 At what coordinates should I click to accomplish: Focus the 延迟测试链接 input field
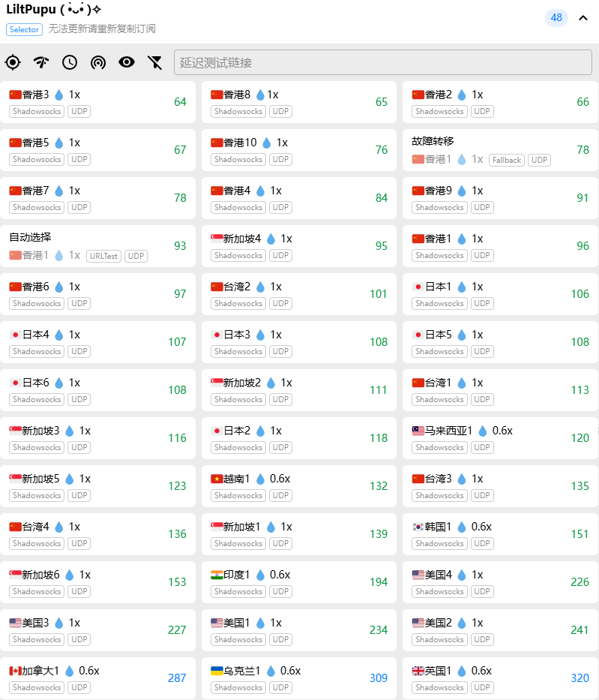[382, 62]
